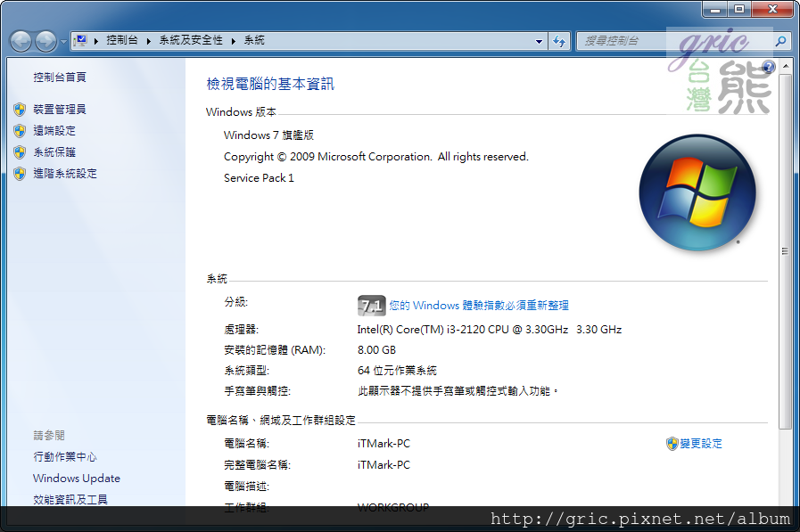This screenshot has width=800, height=532.
Task: Click iTMark-PC beside 電腦名稱
Action: (384, 444)
